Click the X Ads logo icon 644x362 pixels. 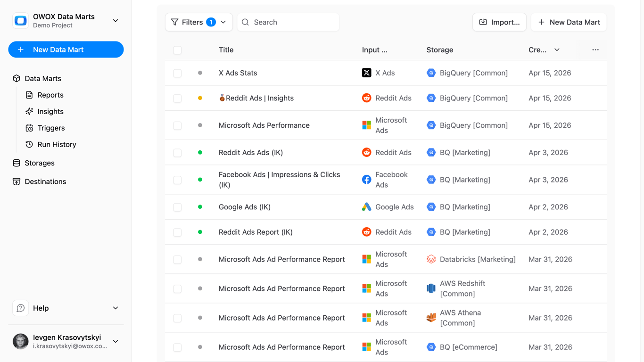[x=366, y=73]
